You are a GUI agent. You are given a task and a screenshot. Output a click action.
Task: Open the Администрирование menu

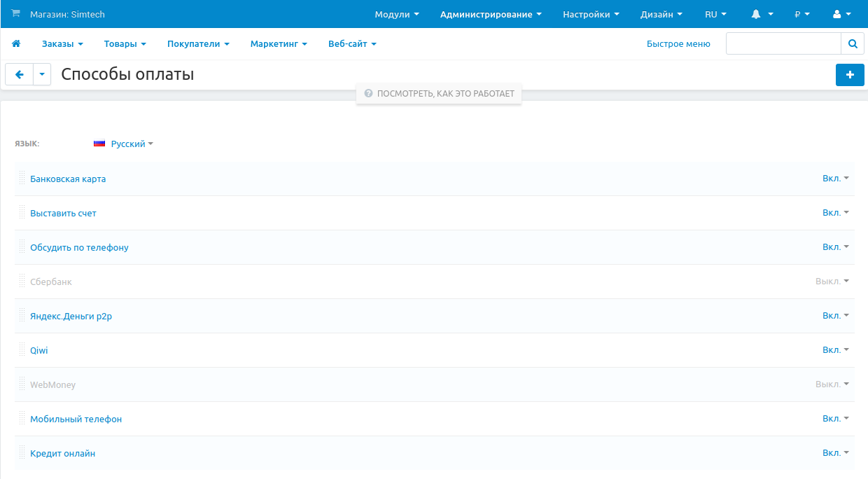pyautogui.click(x=491, y=14)
